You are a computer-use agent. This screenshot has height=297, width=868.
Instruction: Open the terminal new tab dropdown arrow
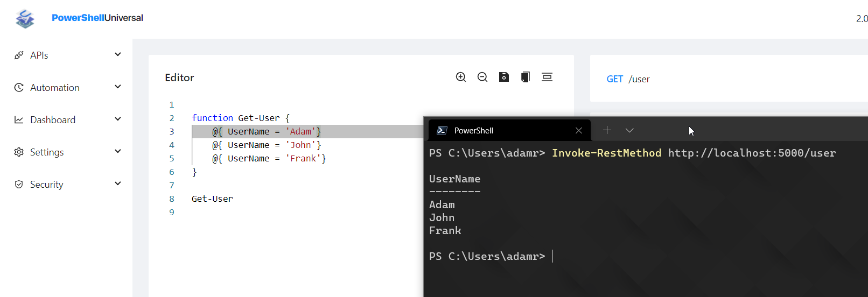(x=629, y=130)
